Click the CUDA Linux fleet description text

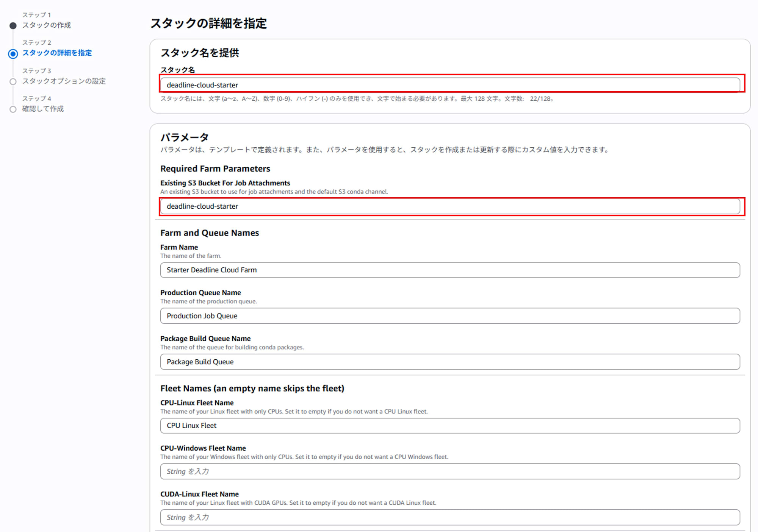[x=298, y=503]
